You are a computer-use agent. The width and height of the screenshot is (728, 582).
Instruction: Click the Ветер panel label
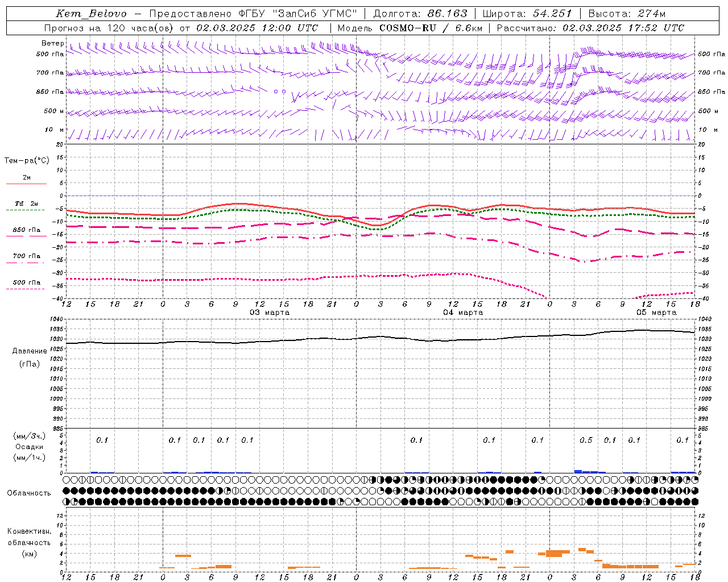pyautogui.click(x=52, y=43)
